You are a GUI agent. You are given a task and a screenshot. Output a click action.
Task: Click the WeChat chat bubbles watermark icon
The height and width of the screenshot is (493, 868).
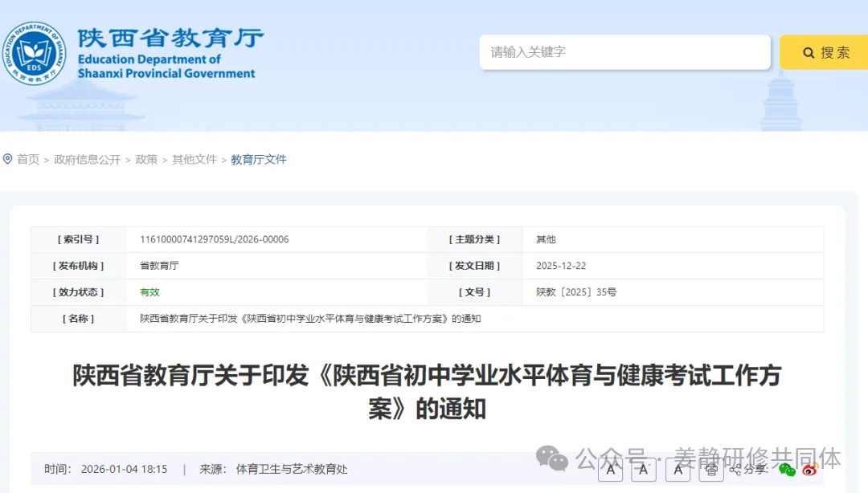pos(550,459)
